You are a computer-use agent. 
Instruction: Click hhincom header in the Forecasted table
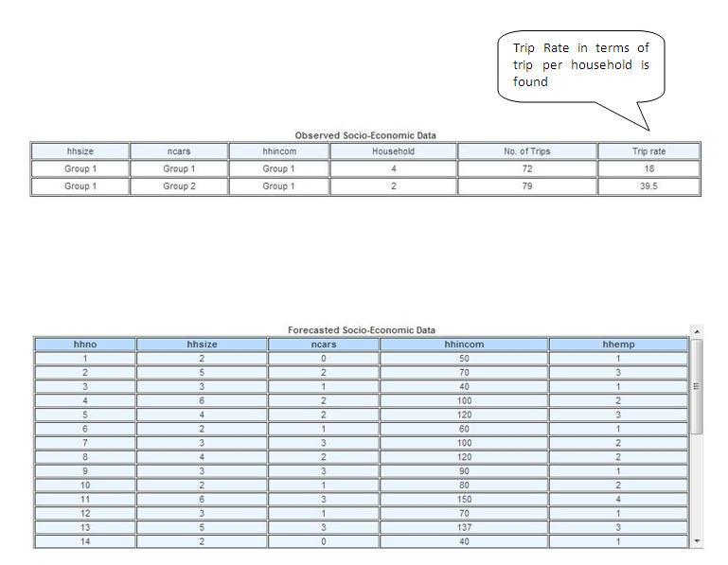point(464,344)
